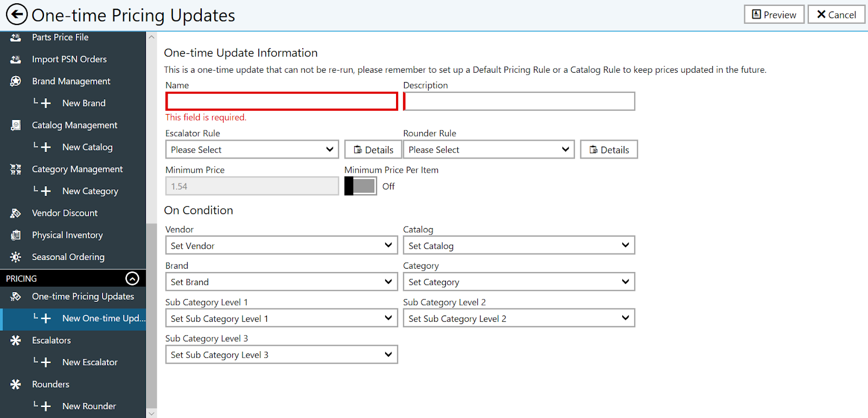
Task: Click the Brand Management soccer-ball icon
Action: [16, 81]
